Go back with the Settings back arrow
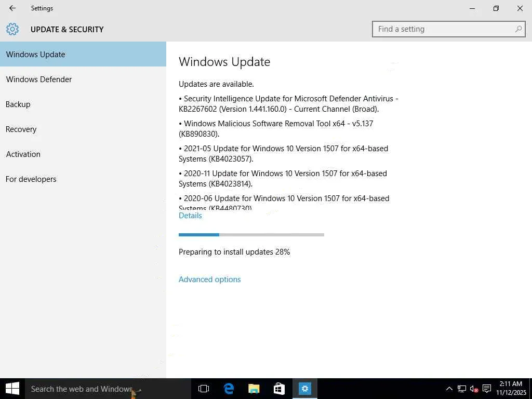 click(x=12, y=8)
